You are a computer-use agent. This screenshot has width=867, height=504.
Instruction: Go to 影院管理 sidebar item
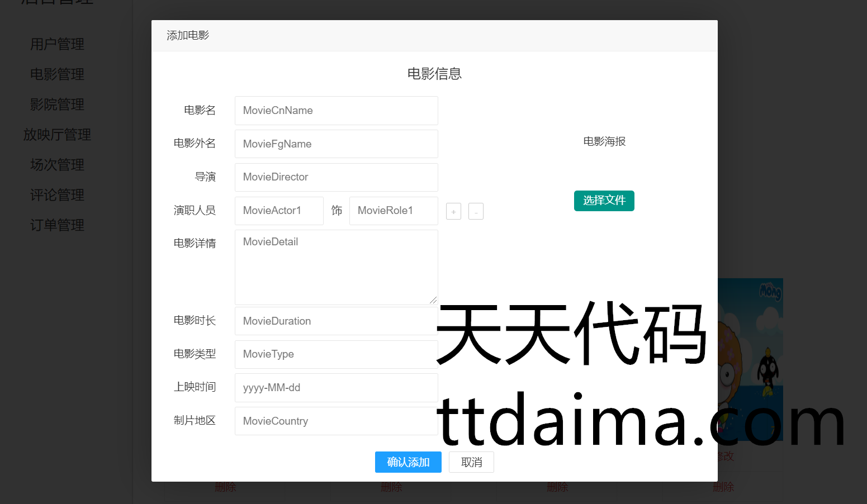coord(57,104)
